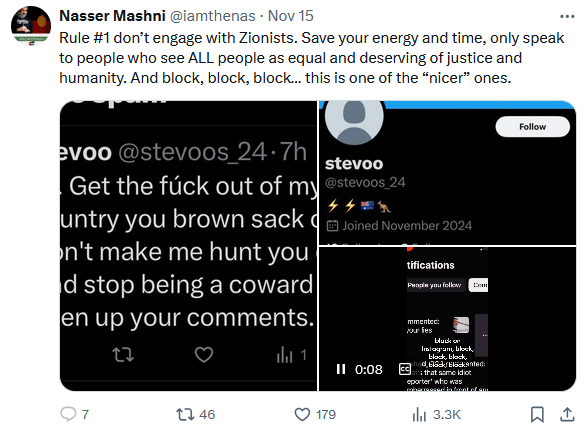Click the retweet icon inside the screenshot
This screenshot has width=587, height=432.
tap(123, 355)
